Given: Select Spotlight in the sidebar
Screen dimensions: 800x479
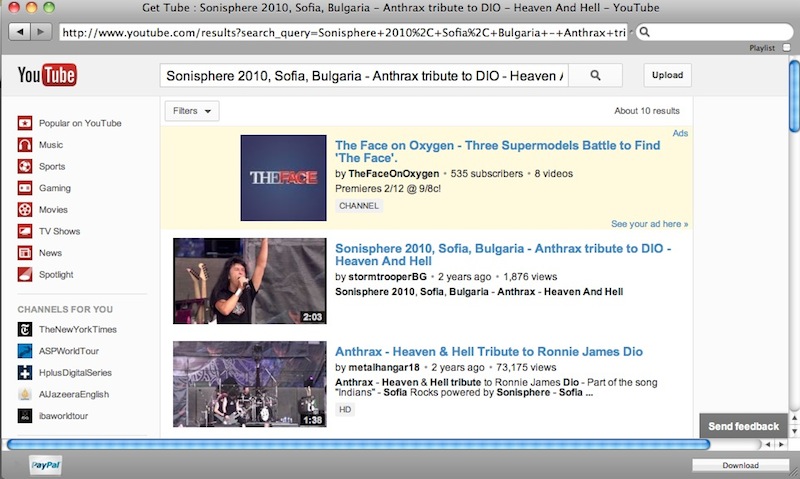Looking at the screenshot, I should tap(56, 275).
